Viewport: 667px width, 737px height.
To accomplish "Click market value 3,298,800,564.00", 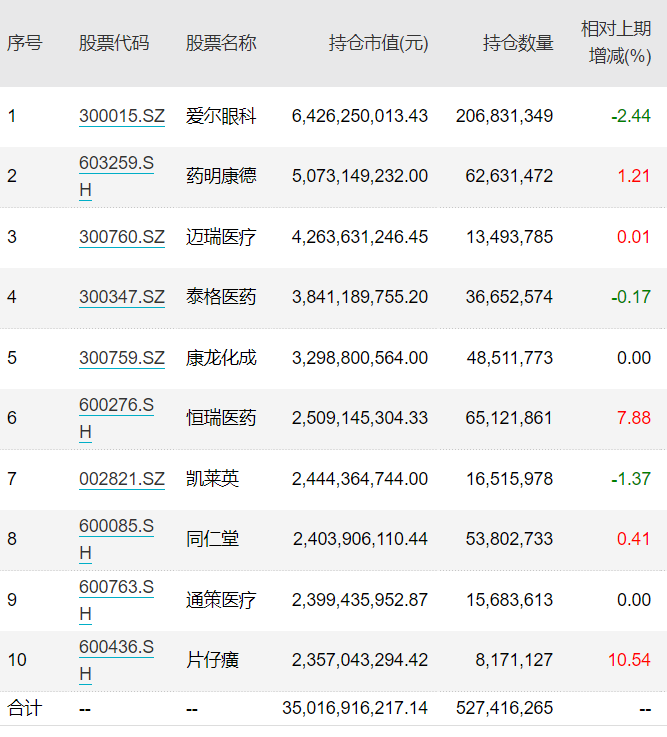I will (360, 358).
